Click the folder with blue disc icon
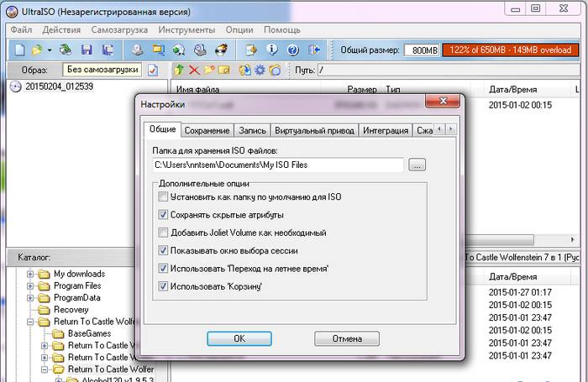588x382 pixels. 275,70
